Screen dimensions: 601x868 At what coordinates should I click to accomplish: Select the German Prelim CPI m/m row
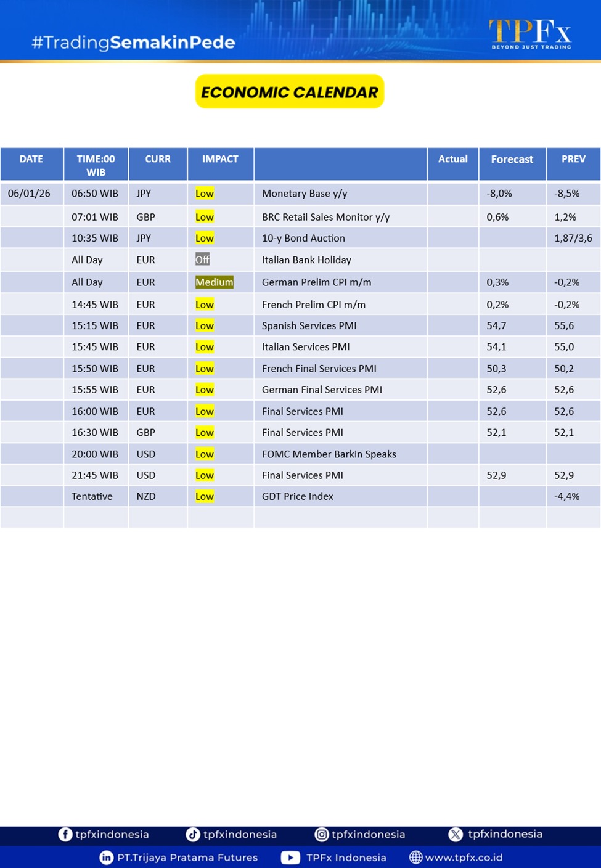coord(316,282)
